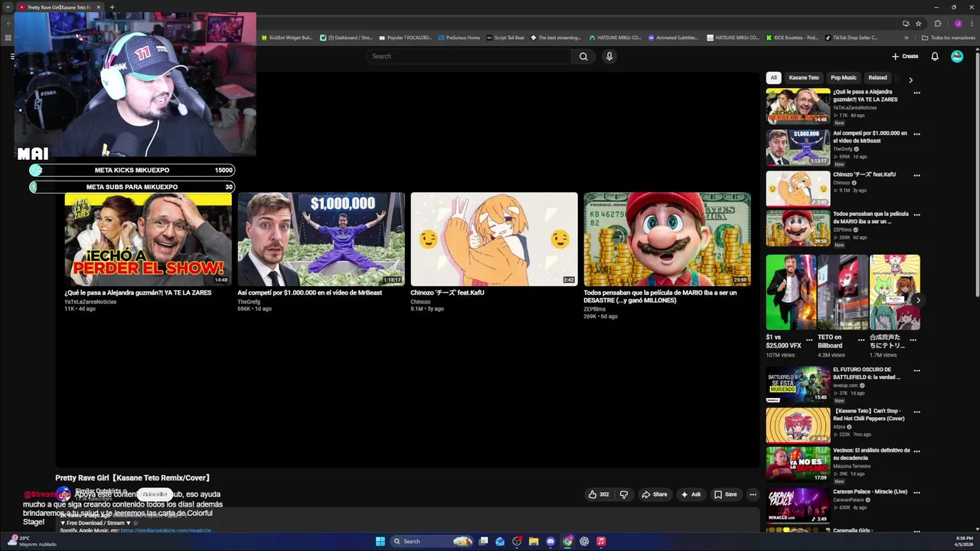Open ChatGPT app from taskbar
The image size is (980, 551).
584,541
